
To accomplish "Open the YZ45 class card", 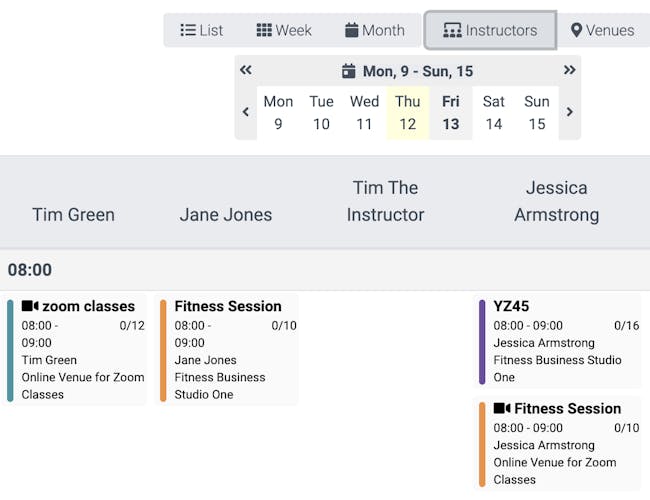I will 560,342.
